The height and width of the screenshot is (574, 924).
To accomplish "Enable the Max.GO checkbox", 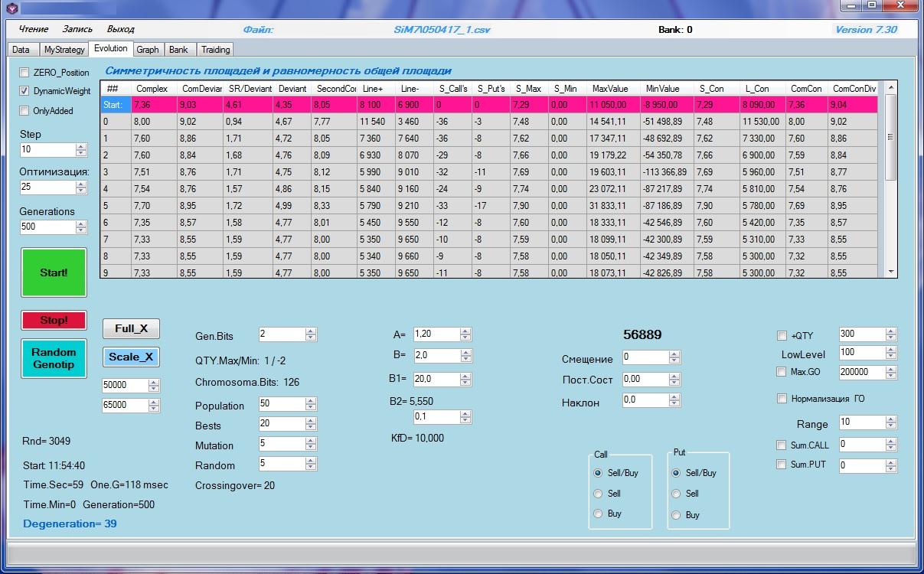I will click(782, 372).
